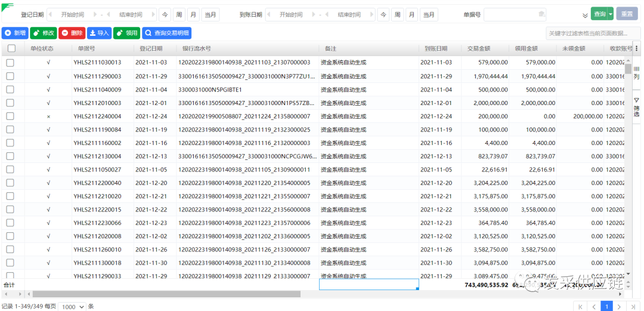644x311 pixels.
Task: Check the row YHLS2112010003 checkbox
Action: click(10, 103)
